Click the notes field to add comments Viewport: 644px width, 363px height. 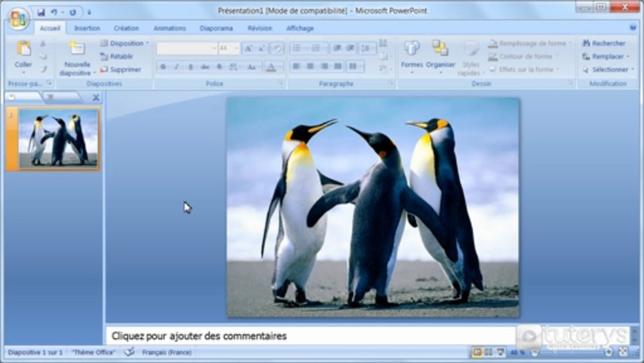coord(311,336)
